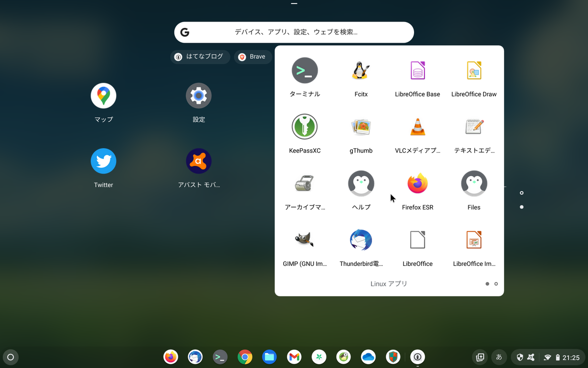Click the shield icon in the status tray
This screenshot has height=368, width=588.
[520, 357]
